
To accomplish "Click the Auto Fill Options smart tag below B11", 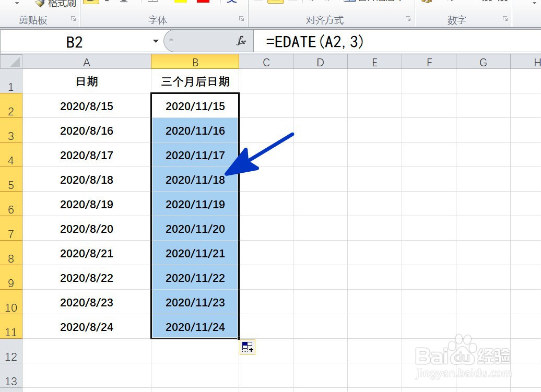I will point(246,347).
